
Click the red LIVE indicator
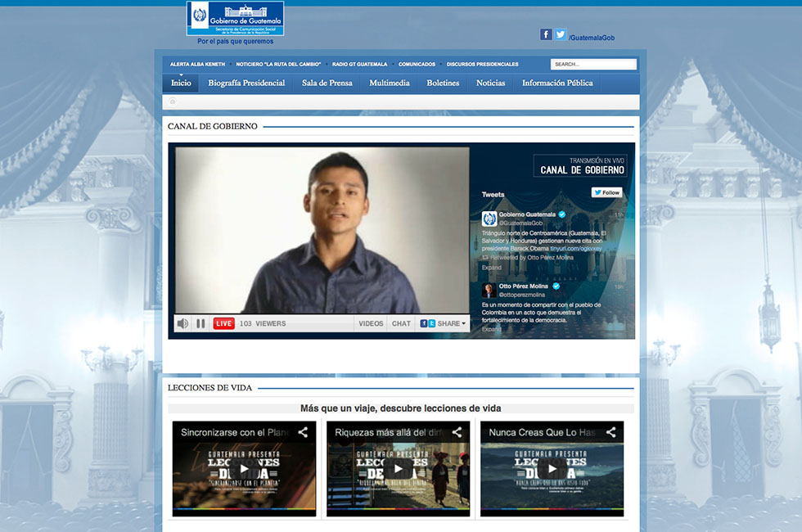point(223,323)
